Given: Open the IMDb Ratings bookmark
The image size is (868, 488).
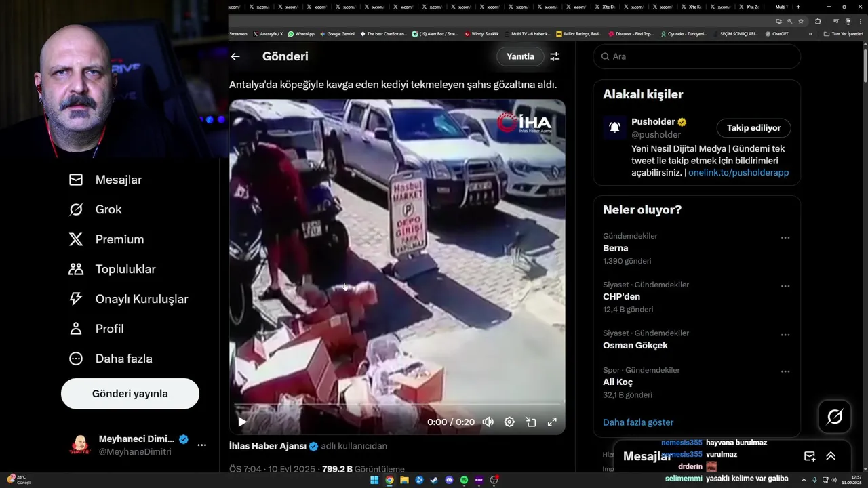Looking at the screenshot, I should click(578, 33).
